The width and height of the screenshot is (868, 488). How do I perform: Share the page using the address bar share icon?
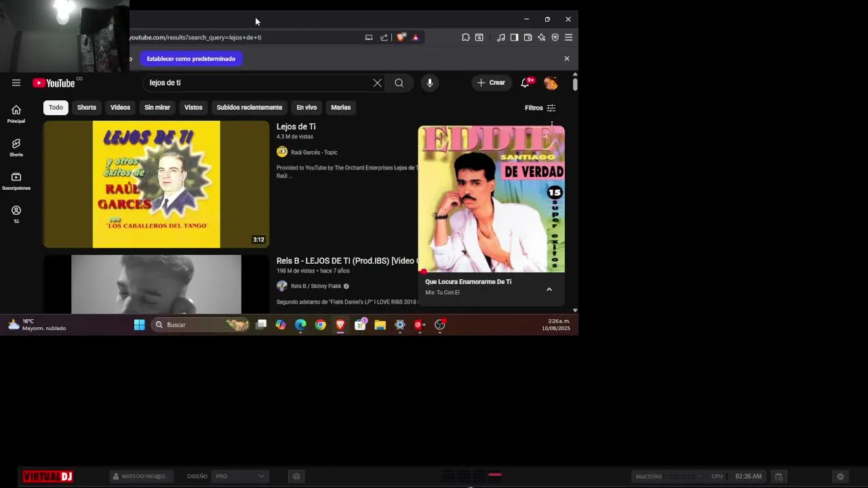pyautogui.click(x=384, y=37)
